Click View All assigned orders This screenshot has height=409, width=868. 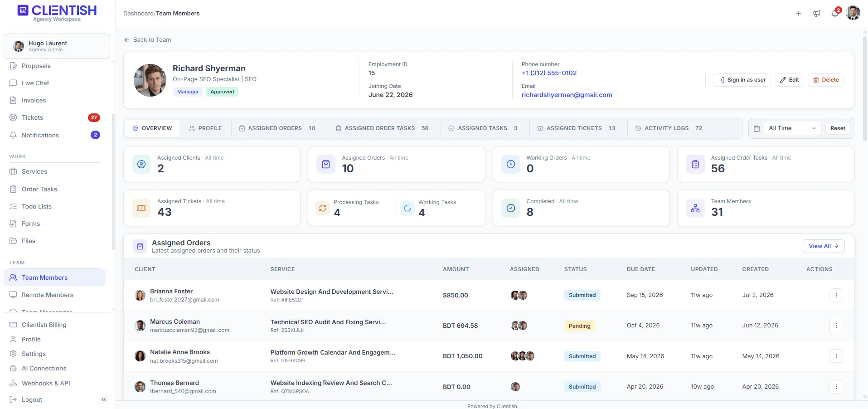coord(824,246)
